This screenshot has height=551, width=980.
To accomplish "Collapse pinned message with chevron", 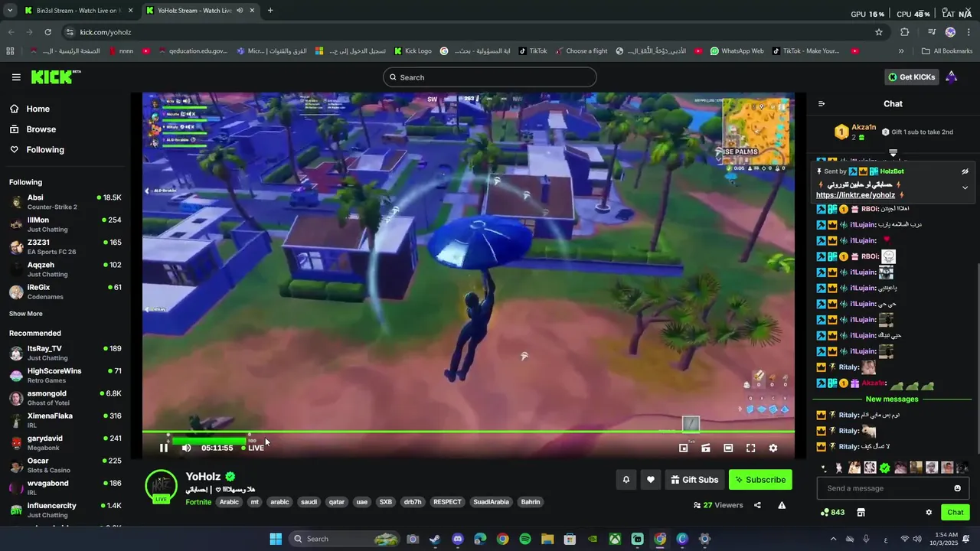I will 965,187.
